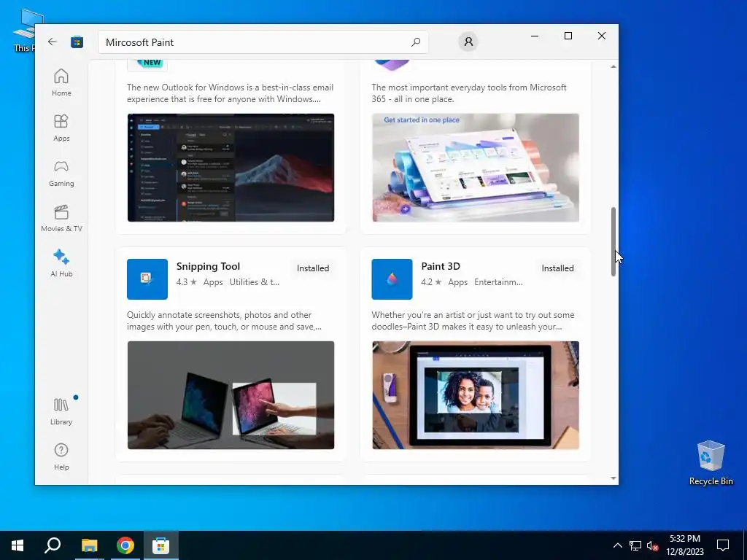The width and height of the screenshot is (747, 560).
Task: Click 'Entertainm...' category on Paint 3D
Action: point(498,282)
